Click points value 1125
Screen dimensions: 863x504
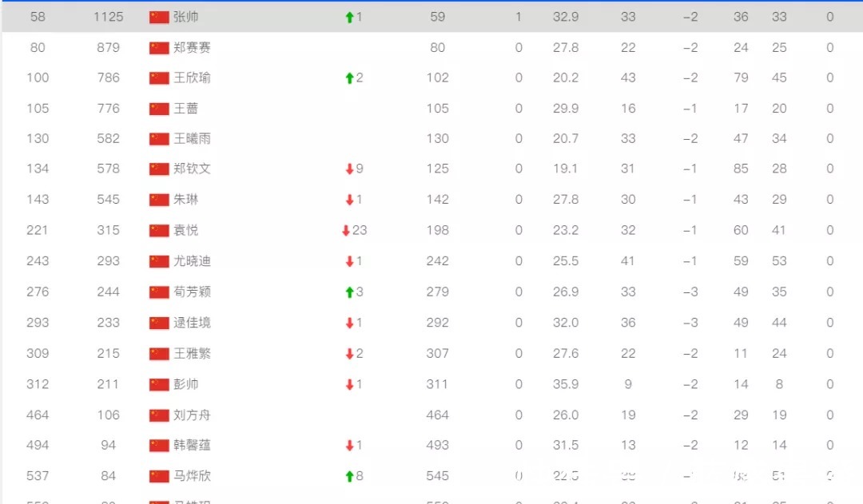point(109,17)
